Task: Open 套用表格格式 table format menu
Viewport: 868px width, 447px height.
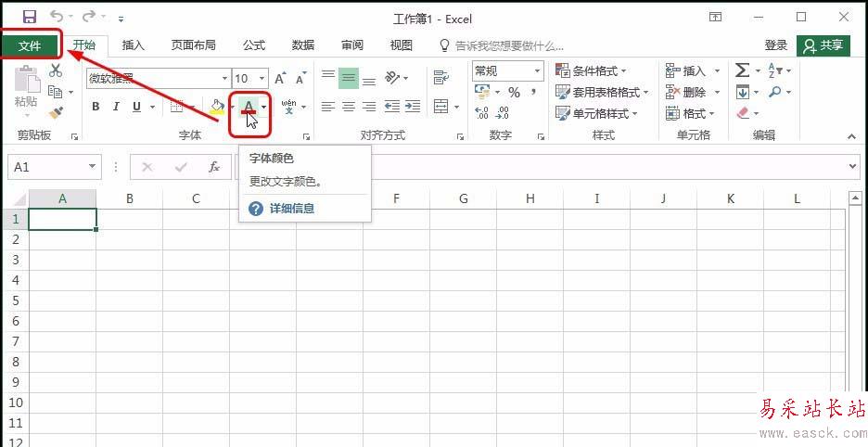Action: tap(601, 92)
